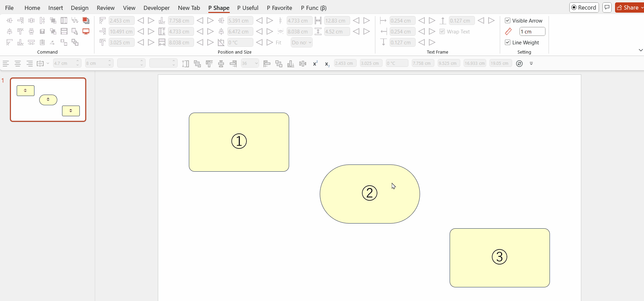Click the red monitor icon in Command group
The width and height of the screenshot is (644, 301).
click(x=86, y=31)
